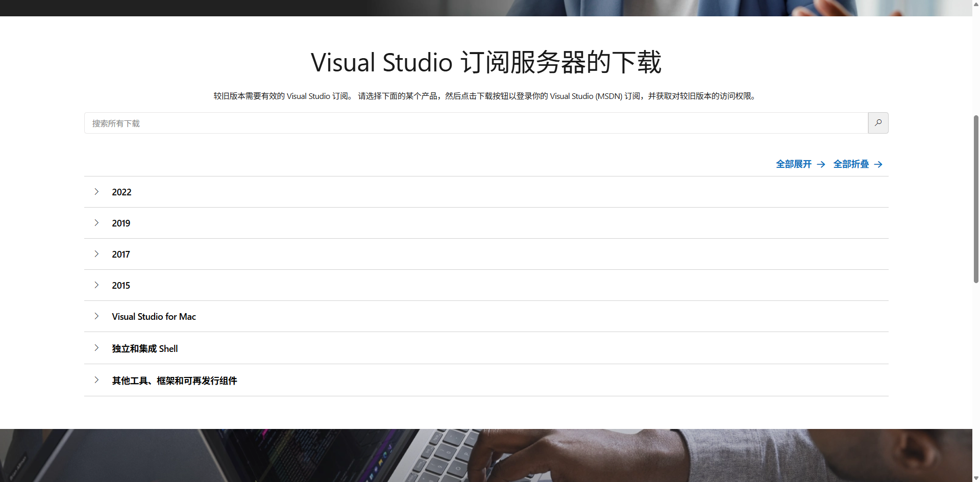
Task: Open the 2017 row label
Action: coord(121,255)
